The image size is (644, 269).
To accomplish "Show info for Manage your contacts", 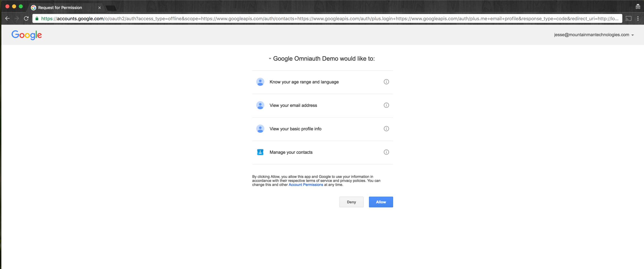I will pyautogui.click(x=386, y=152).
